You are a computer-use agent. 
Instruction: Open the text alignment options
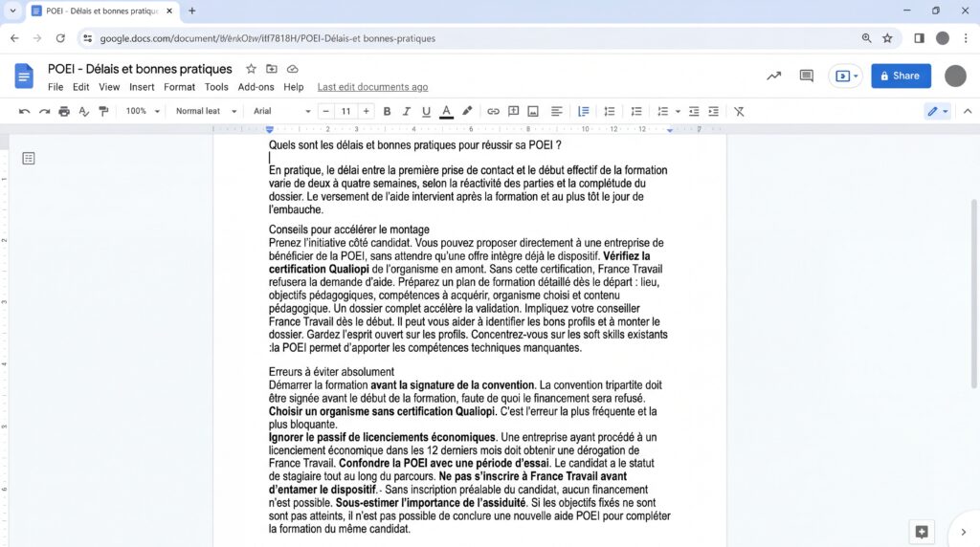pos(556,111)
